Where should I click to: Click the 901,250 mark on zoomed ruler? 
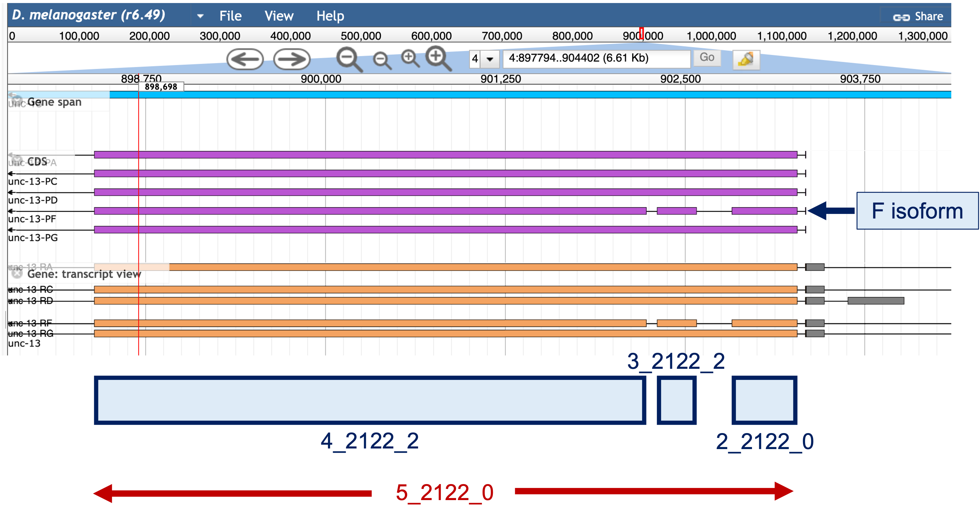501,79
